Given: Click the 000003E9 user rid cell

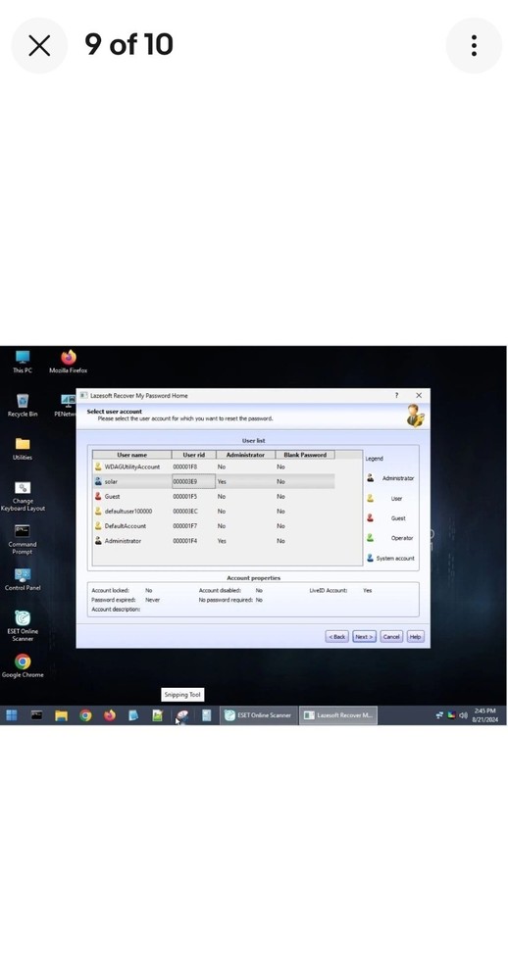Looking at the screenshot, I should (x=193, y=482).
